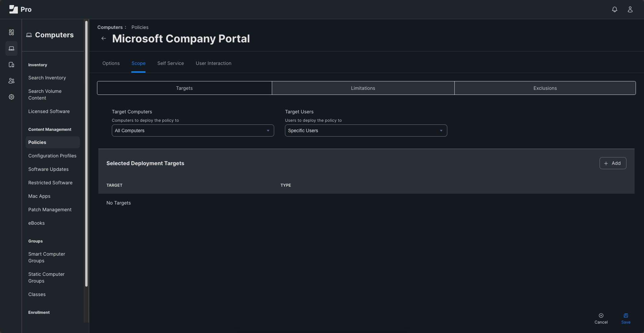The height and width of the screenshot is (333, 644).
Task: Click the Cancel icon button
Action: click(601, 319)
